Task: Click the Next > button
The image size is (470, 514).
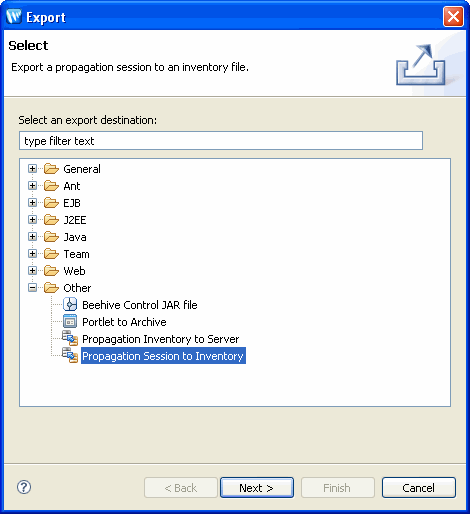Action: tap(257, 488)
